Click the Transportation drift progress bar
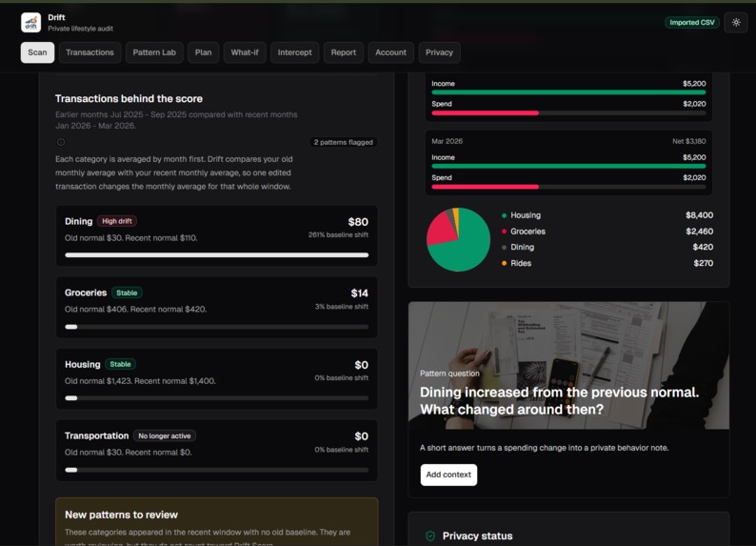Viewport: 756px width, 546px height. [x=216, y=470]
